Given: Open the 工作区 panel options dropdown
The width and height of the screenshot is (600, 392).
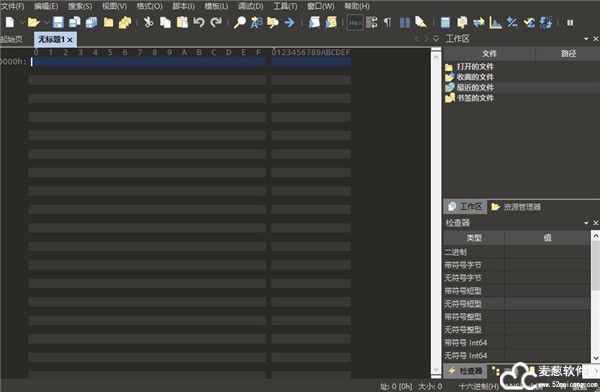Looking at the screenshot, I should [586, 39].
